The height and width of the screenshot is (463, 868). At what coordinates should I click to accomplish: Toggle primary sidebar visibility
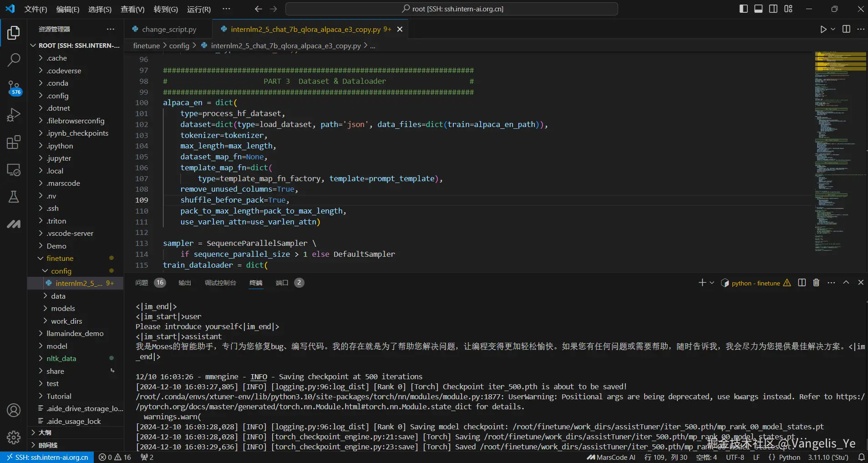point(744,9)
